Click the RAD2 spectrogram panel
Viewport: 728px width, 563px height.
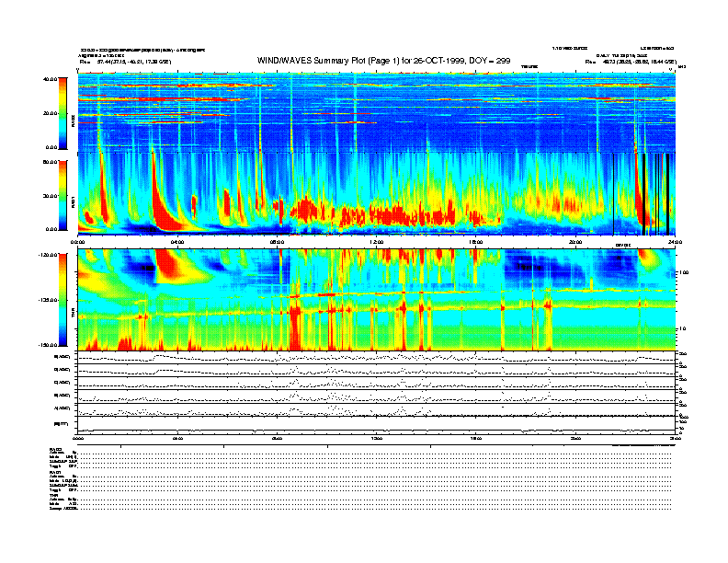click(x=377, y=113)
